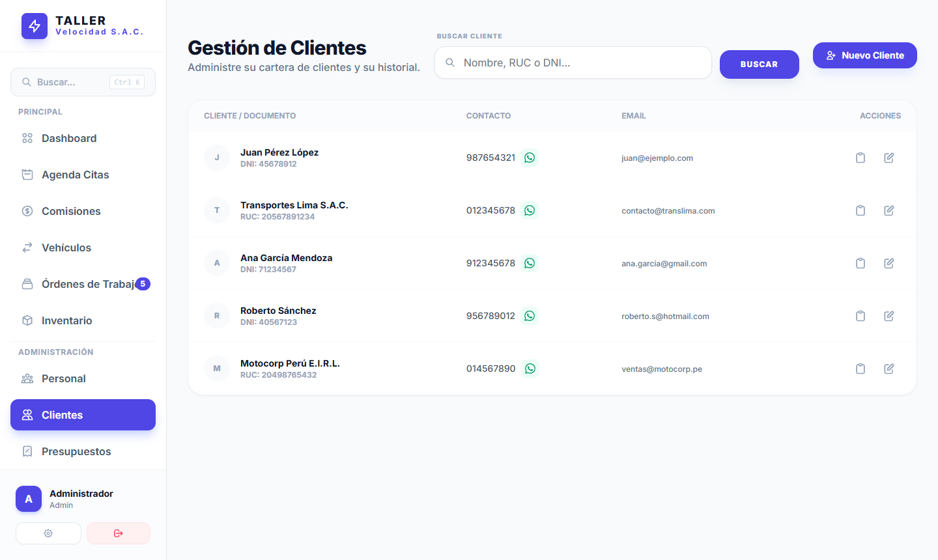Focus the Nombre, RUC o DNI search field

[x=573, y=63]
